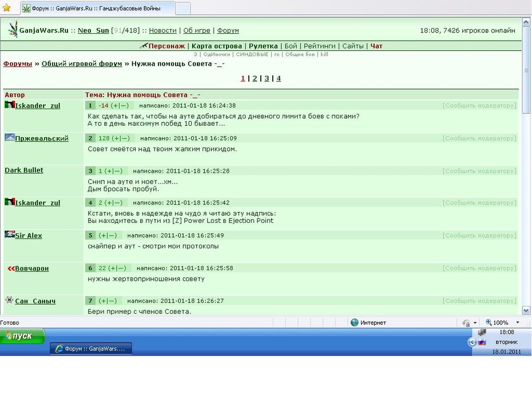Viewport: 532px width, 399px height.
Task: Open Dark Bullet's author profile
Action: [24, 170]
